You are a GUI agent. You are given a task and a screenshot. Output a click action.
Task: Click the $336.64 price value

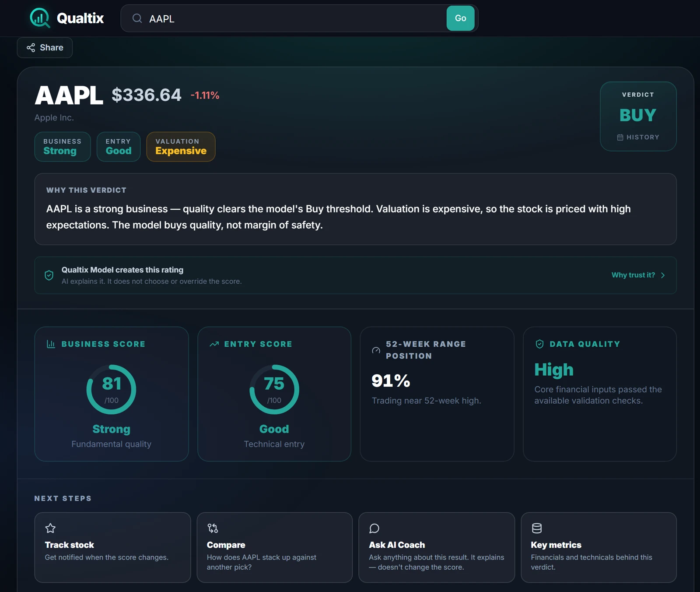tap(147, 95)
